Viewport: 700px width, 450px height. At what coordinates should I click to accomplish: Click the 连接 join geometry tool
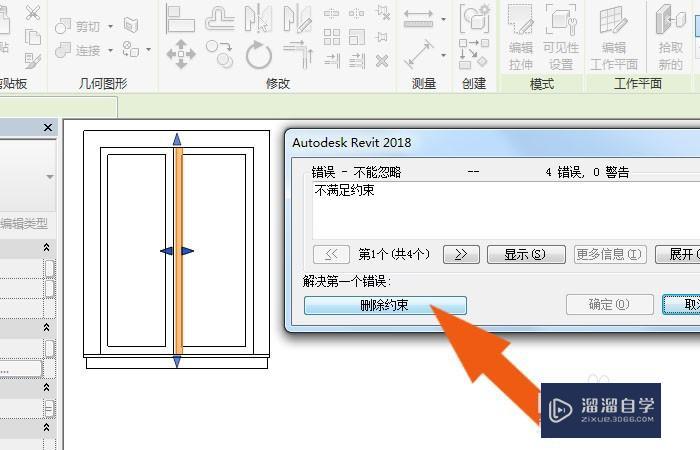(77, 50)
